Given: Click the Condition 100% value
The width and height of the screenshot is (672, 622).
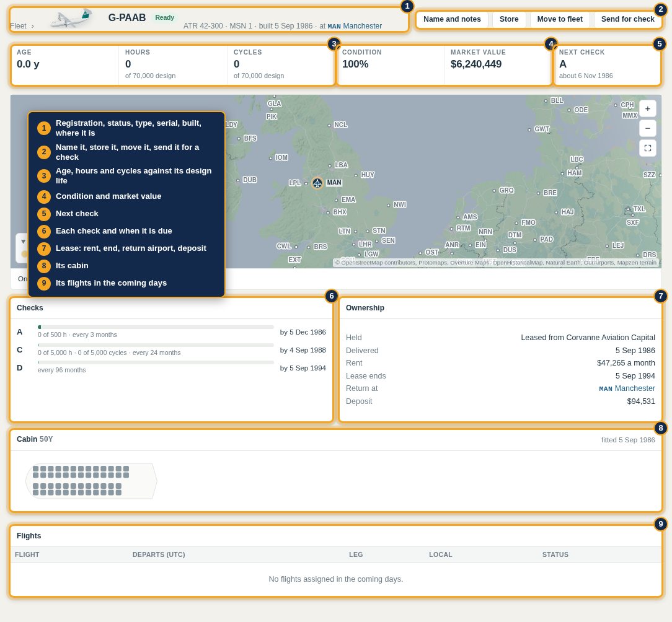Looking at the screenshot, I should tap(355, 64).
